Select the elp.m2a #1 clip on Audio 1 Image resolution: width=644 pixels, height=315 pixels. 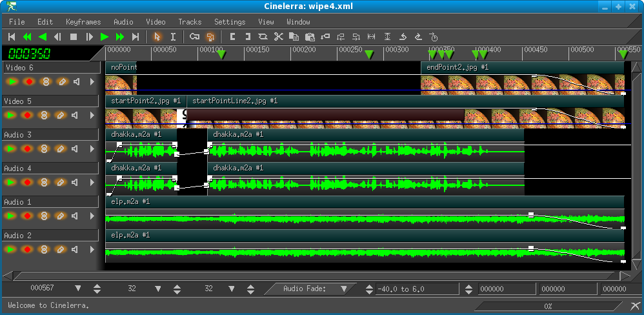point(365,201)
